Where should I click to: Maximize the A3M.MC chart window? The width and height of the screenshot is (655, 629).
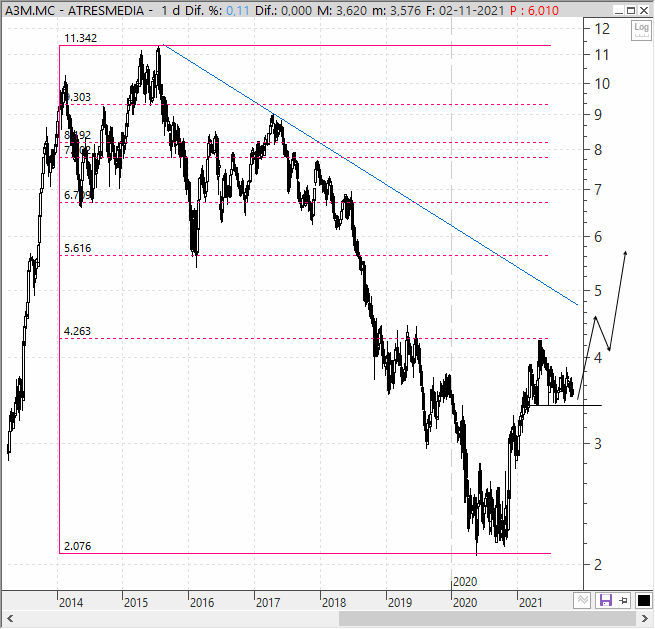click(632, 10)
